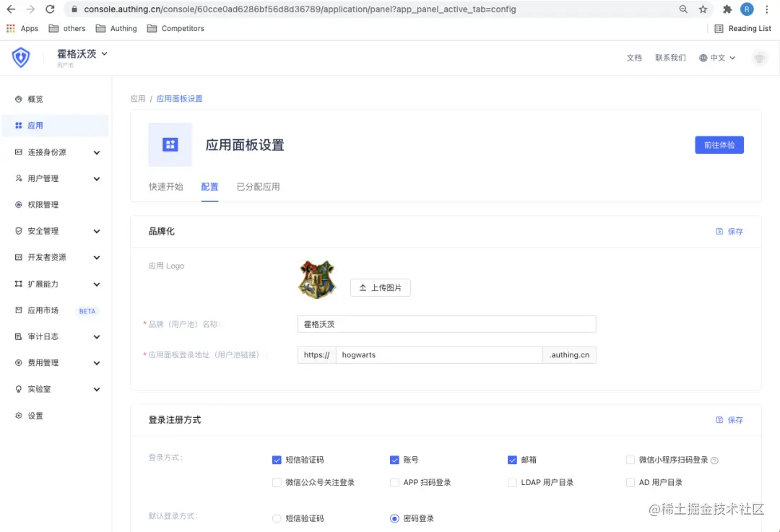Open the Authing bookmarks folder
The image size is (780, 532).
(x=116, y=28)
